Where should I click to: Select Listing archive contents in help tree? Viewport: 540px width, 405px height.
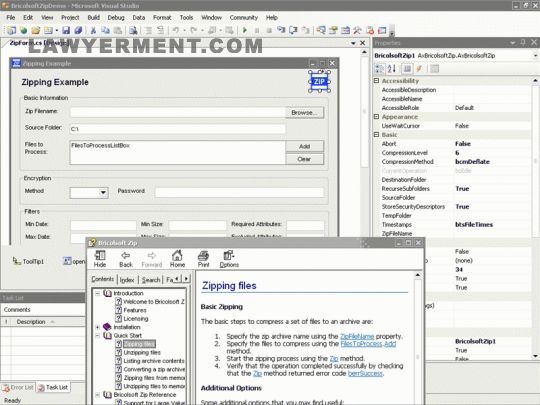(154, 361)
